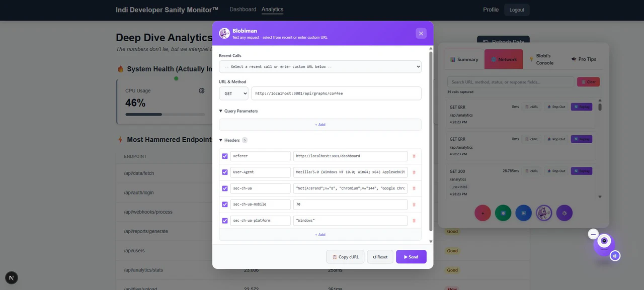This screenshot has width=644, height=290.
Task: Delete the sec-ch-ua-platform header row
Action: [414, 221]
